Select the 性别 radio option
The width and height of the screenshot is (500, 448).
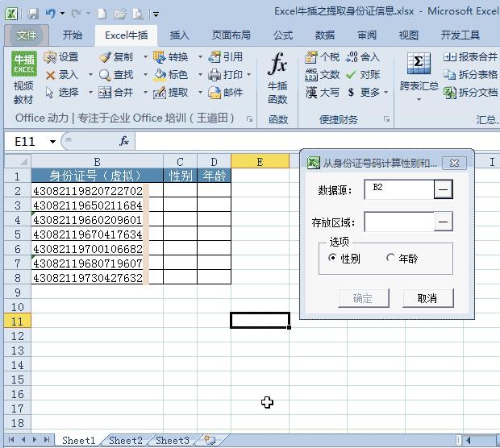(344, 258)
